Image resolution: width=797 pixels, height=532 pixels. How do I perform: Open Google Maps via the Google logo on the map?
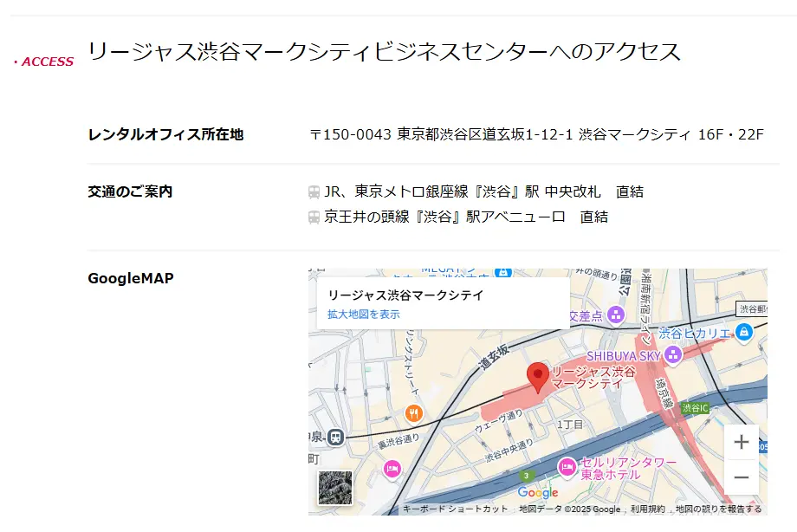(x=537, y=491)
